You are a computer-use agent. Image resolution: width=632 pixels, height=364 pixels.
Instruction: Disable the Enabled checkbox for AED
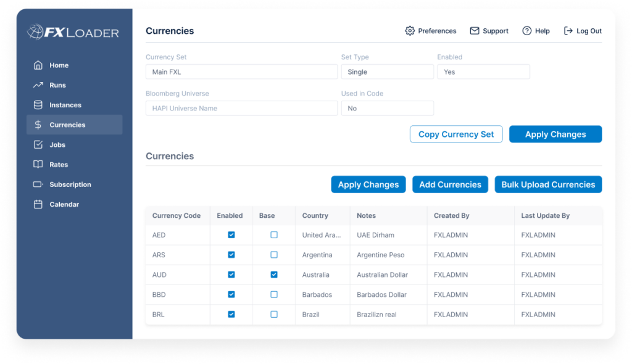(231, 234)
